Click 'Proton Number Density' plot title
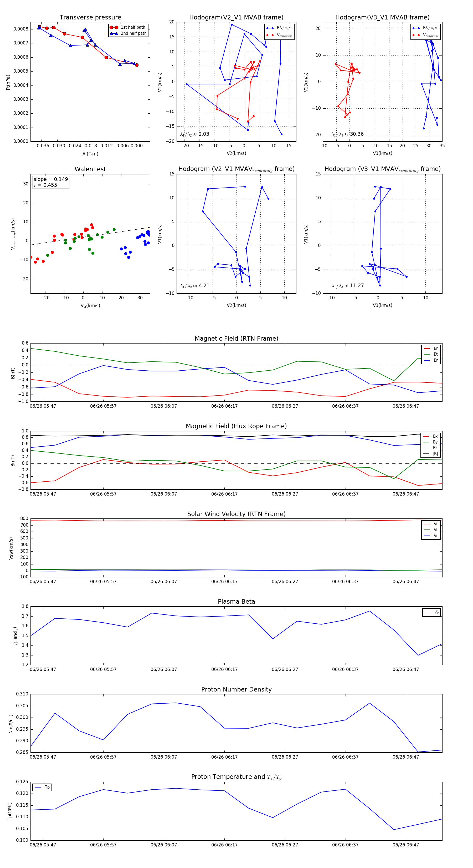Viewport: 473px width, 868px height. [x=236, y=689]
